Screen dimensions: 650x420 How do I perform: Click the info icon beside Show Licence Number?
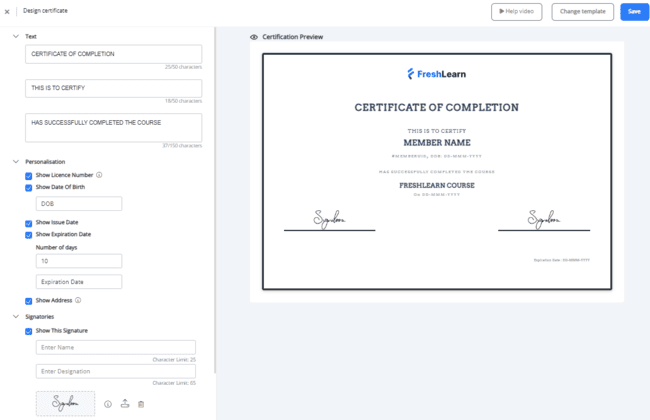click(x=99, y=175)
